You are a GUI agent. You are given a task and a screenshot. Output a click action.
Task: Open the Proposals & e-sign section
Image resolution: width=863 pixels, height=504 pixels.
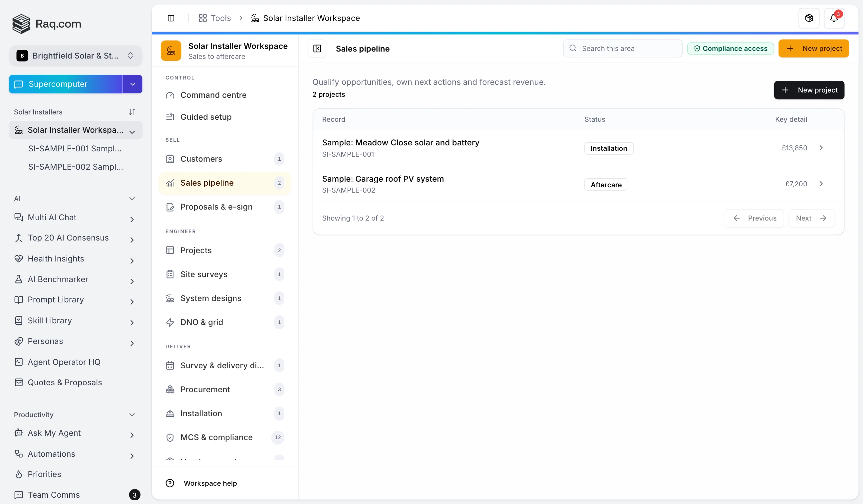pyautogui.click(x=225, y=207)
